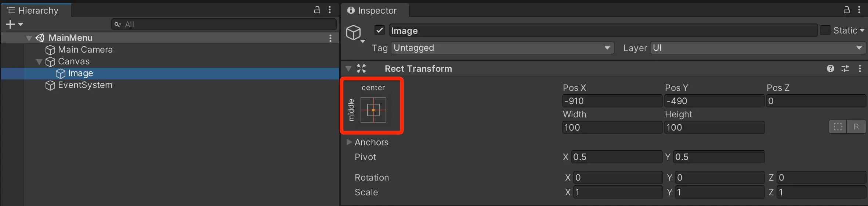
Task: Open MainMenu scene options menu
Action: (x=330, y=38)
